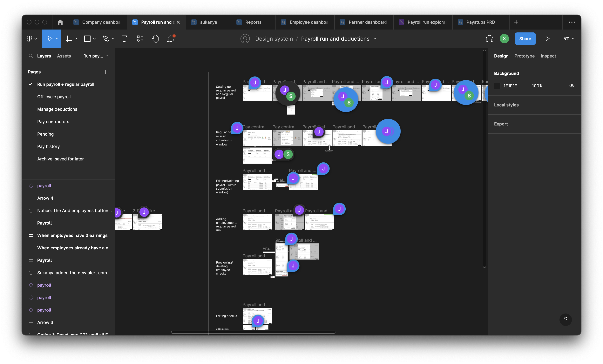Image resolution: width=603 pixels, height=364 pixels.
Task: Open the Pay contractors page
Action: tap(53, 122)
